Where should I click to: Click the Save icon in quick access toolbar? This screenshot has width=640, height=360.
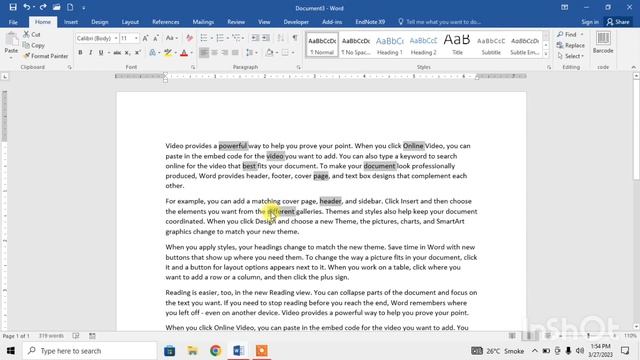[x=13, y=7]
